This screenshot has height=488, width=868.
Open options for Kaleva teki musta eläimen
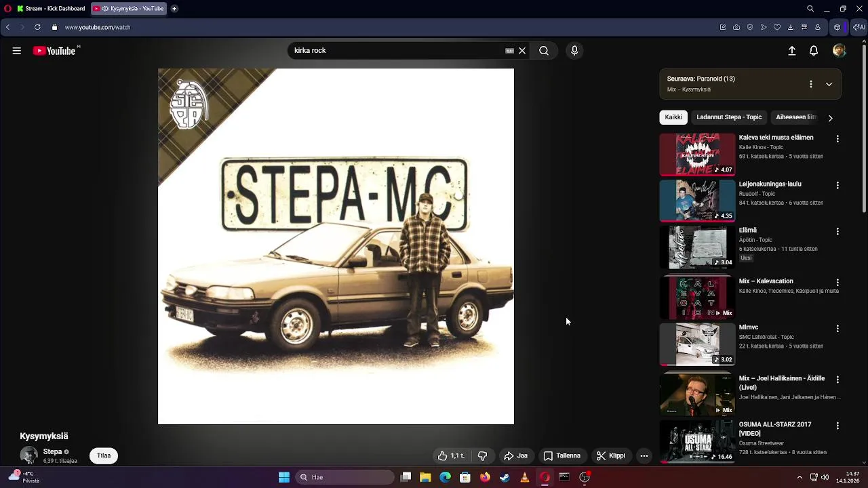click(x=837, y=139)
